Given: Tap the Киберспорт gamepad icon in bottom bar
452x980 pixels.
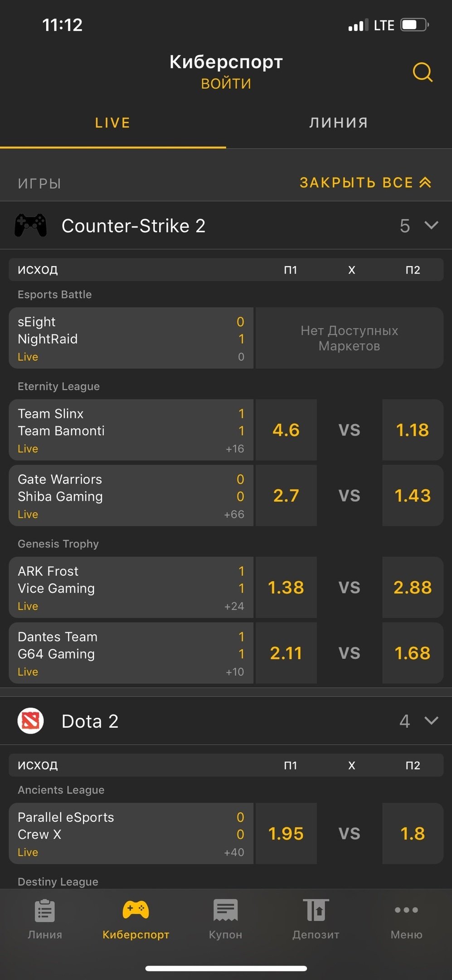Looking at the screenshot, I should coord(136,910).
